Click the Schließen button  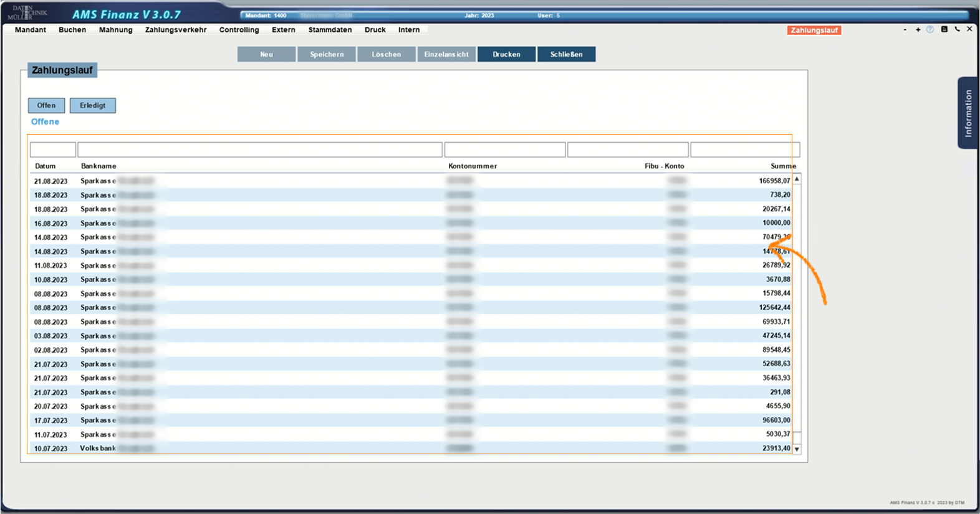[x=566, y=54]
